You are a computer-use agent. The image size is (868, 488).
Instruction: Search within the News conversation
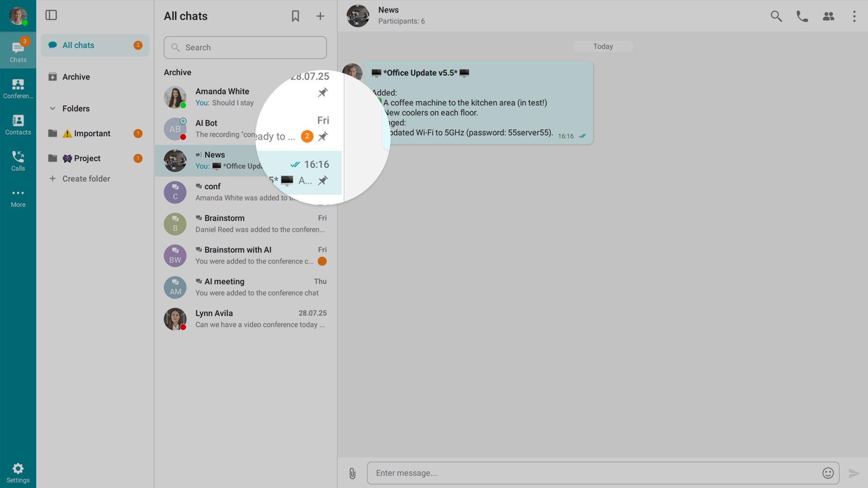tap(776, 16)
